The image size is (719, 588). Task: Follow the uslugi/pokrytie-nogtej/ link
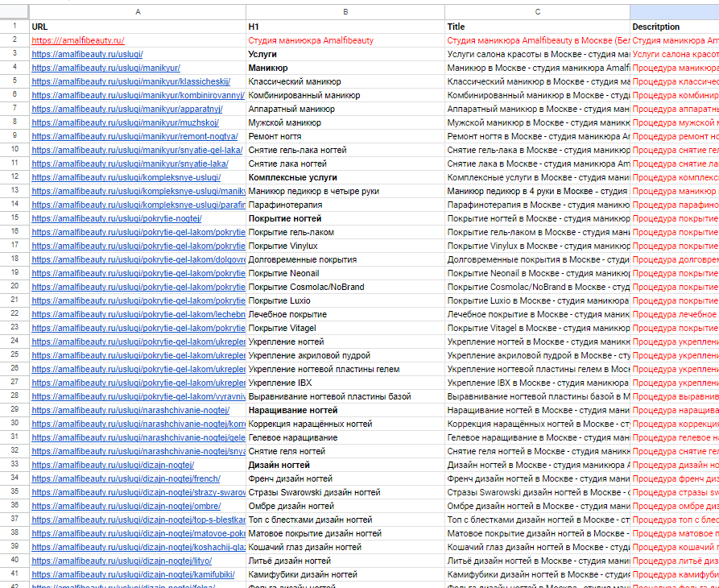pos(117,219)
